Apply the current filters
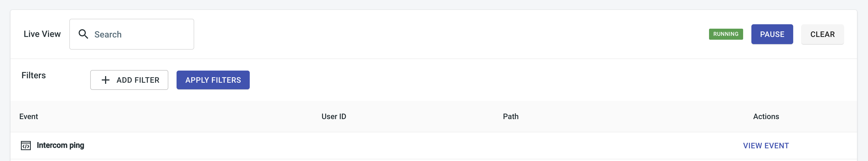The image size is (868, 161). click(x=213, y=80)
